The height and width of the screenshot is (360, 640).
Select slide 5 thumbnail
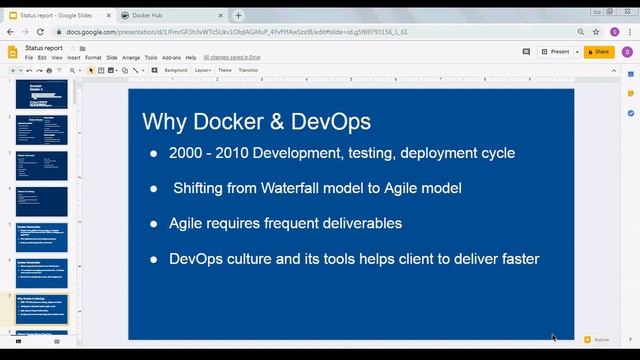click(42, 238)
